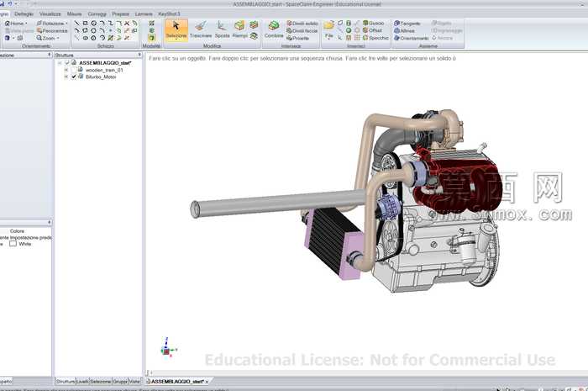Collapse the ASSEMBLAGGIO_start root node
The width and height of the screenshot is (588, 391).
point(60,63)
